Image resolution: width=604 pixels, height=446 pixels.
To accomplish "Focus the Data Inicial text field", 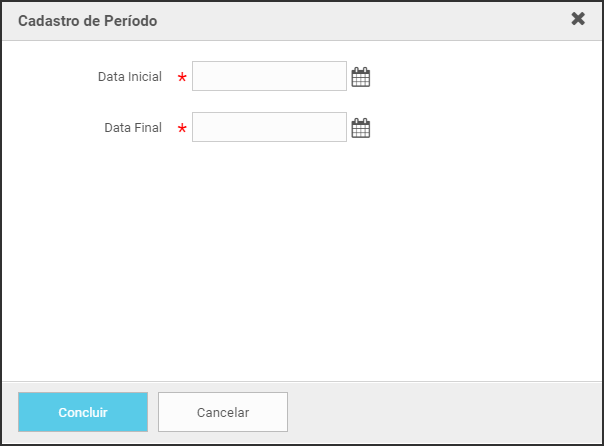I will (x=269, y=76).
